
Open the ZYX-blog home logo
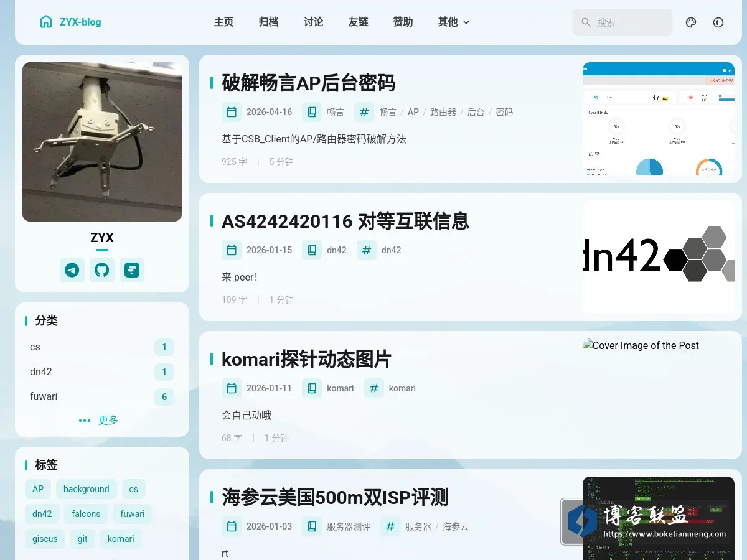coord(70,22)
